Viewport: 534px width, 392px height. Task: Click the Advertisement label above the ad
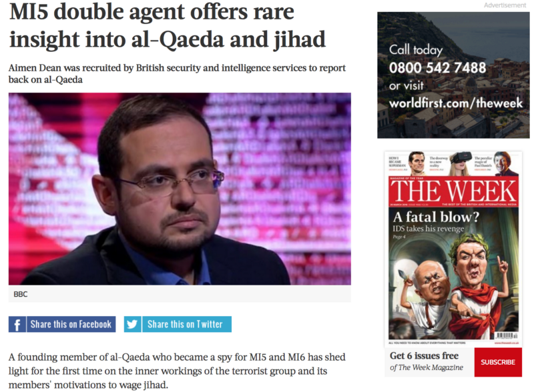coord(505,5)
